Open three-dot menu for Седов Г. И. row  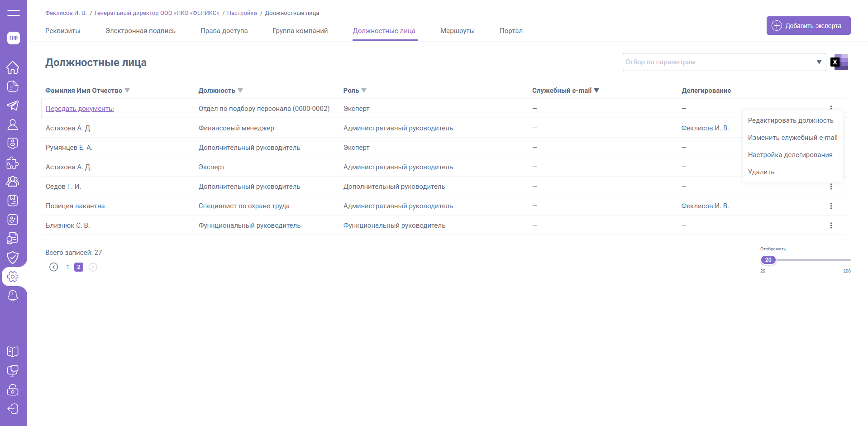pyautogui.click(x=831, y=187)
